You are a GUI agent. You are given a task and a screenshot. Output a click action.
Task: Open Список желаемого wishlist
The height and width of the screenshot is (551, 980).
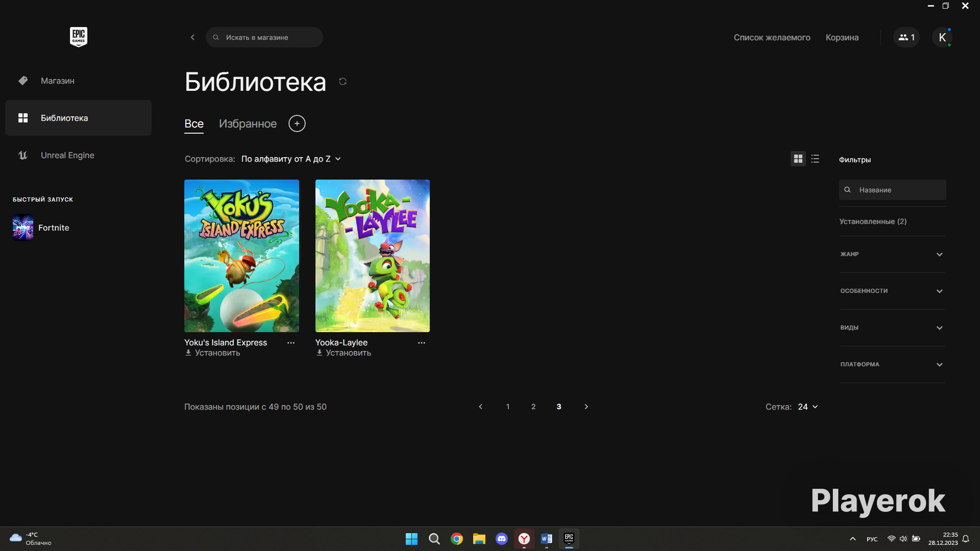[772, 37]
